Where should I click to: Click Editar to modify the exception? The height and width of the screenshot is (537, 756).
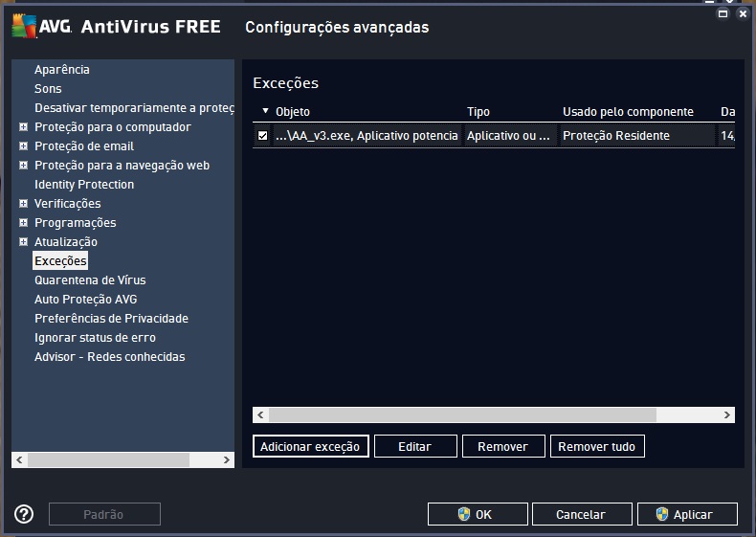click(414, 446)
